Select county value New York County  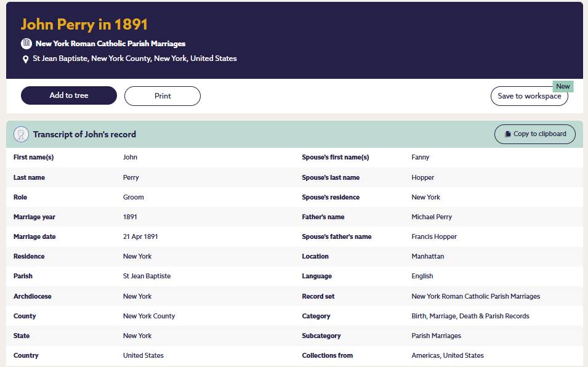point(149,316)
